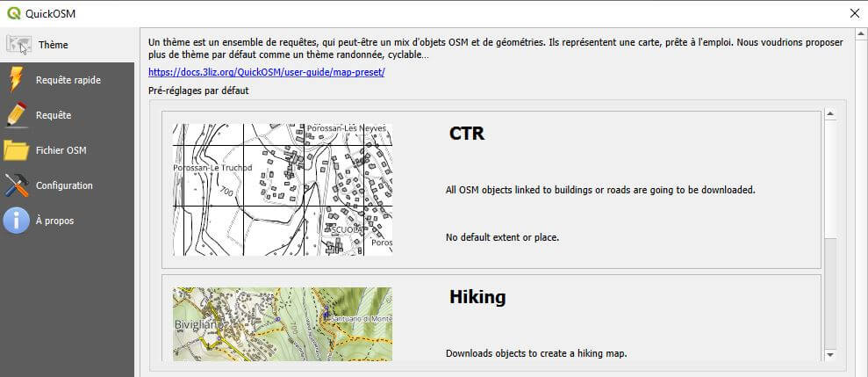Click the lightning bolt Requête rapide icon

tap(17, 80)
